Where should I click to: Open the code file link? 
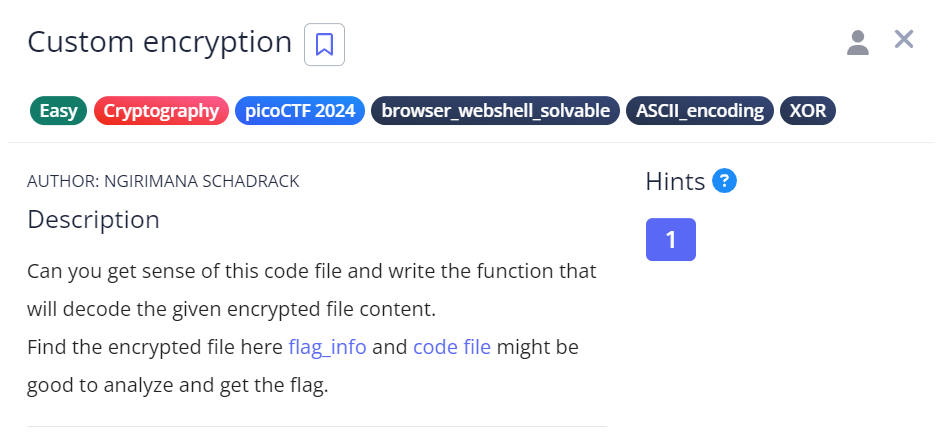point(452,347)
